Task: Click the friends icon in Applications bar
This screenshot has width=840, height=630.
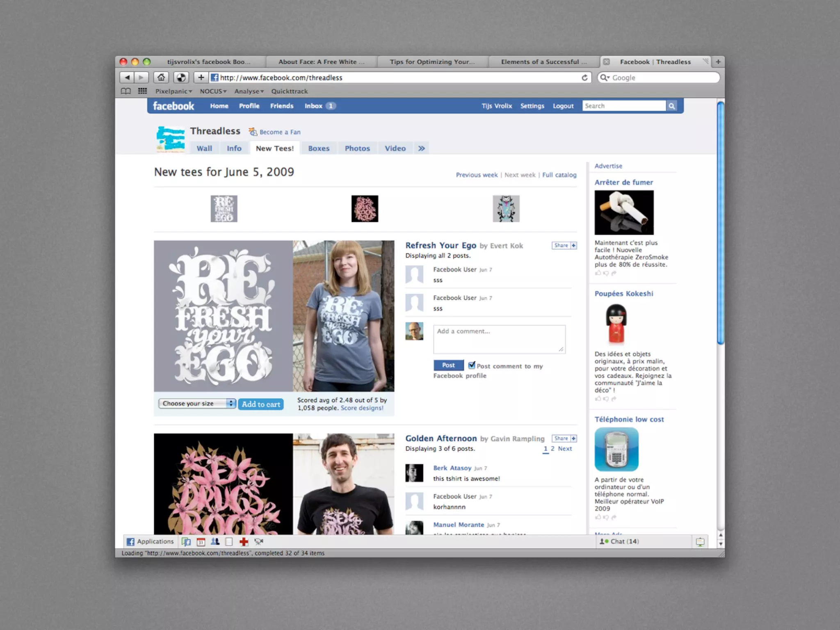Action: [215, 542]
